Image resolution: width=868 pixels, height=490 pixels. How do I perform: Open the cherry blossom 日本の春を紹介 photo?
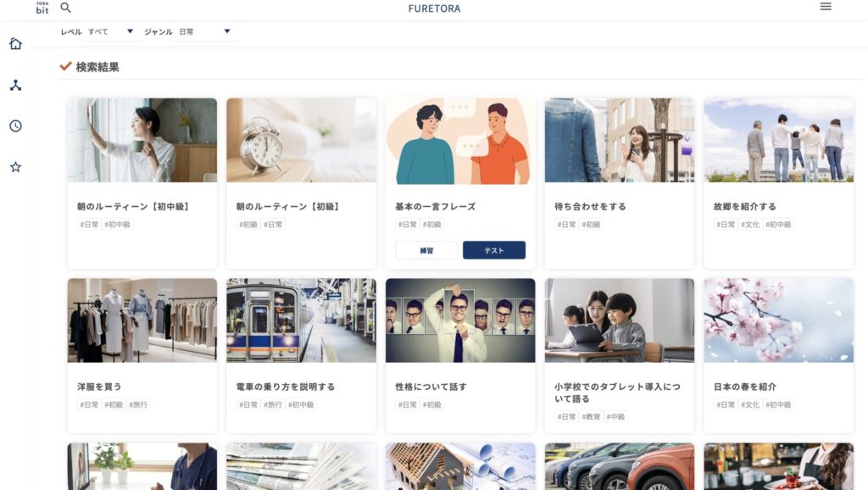point(778,320)
